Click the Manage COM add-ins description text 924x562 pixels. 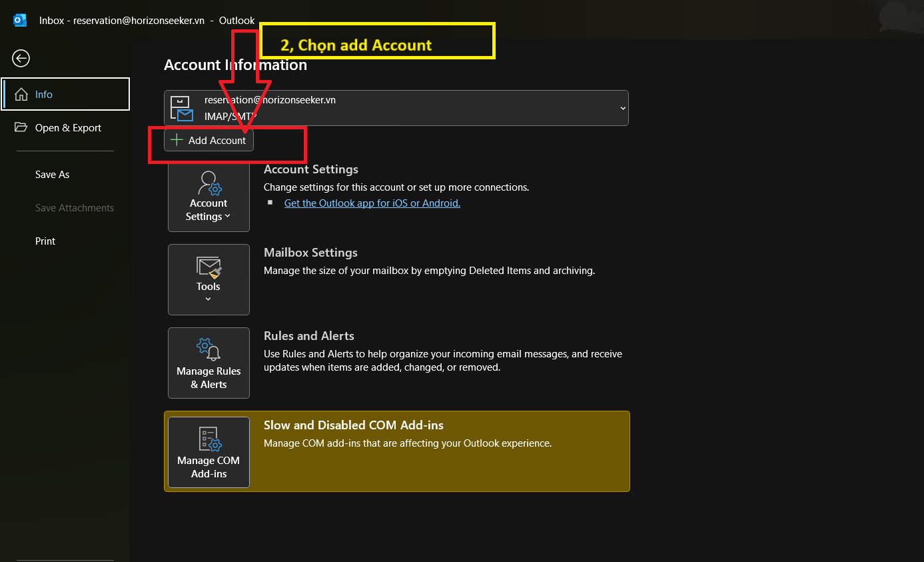408,443
